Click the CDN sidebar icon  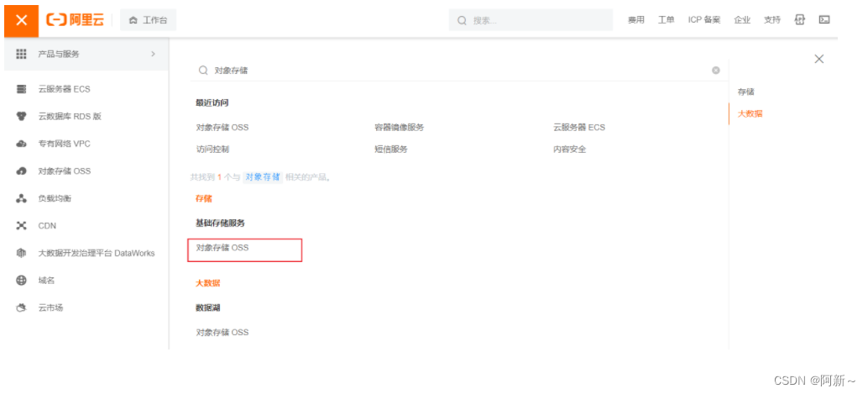[22, 225]
